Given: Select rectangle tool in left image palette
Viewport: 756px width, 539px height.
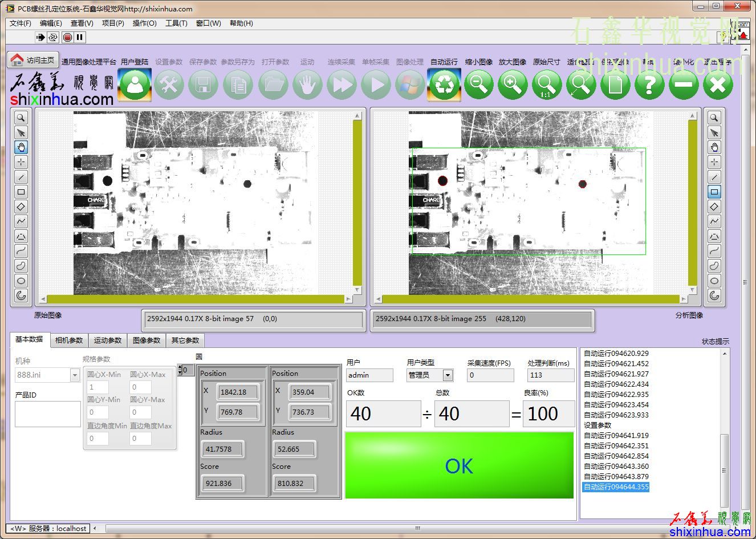Looking at the screenshot, I should tap(21, 192).
